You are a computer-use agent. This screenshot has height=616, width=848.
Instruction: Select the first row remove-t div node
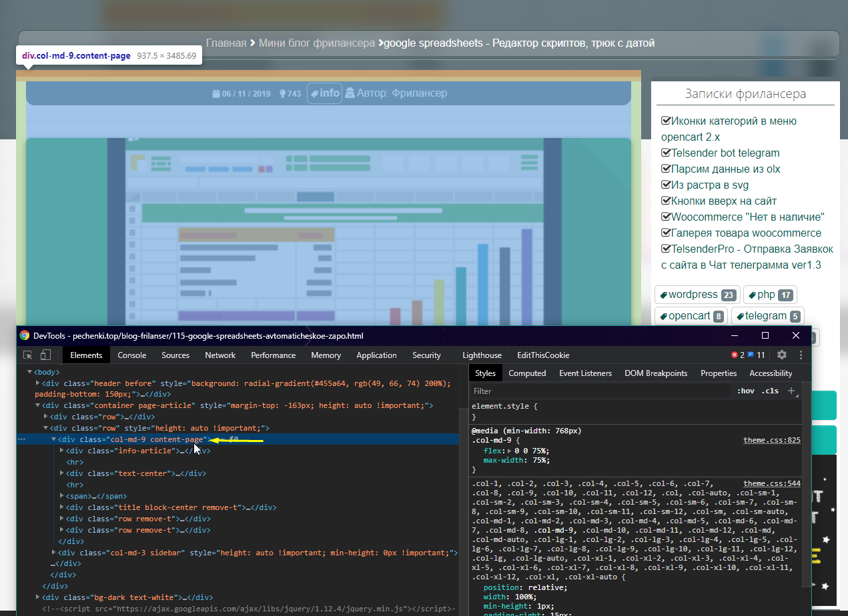[x=138, y=519]
